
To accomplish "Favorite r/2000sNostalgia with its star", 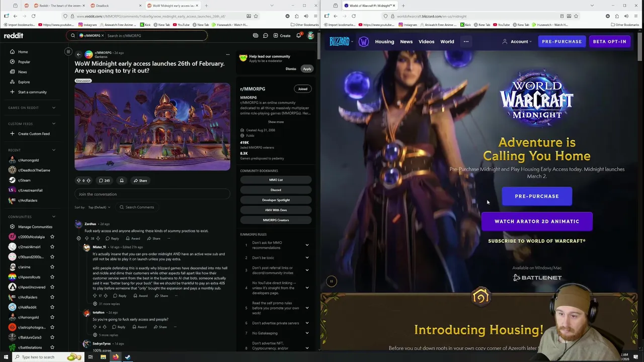I will click(x=52, y=237).
